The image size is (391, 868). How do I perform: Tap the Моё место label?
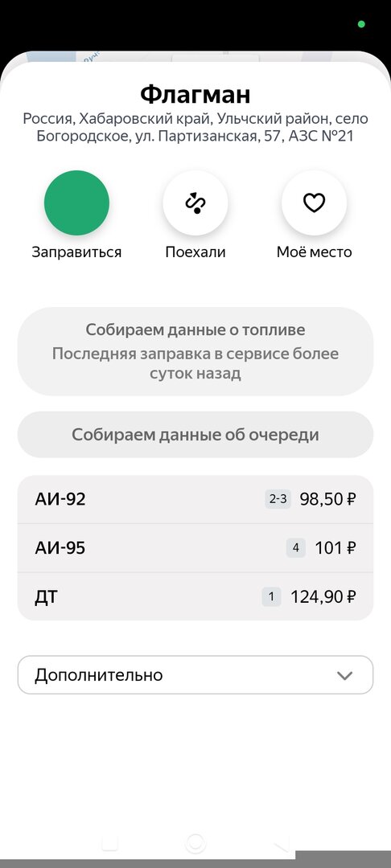click(314, 252)
